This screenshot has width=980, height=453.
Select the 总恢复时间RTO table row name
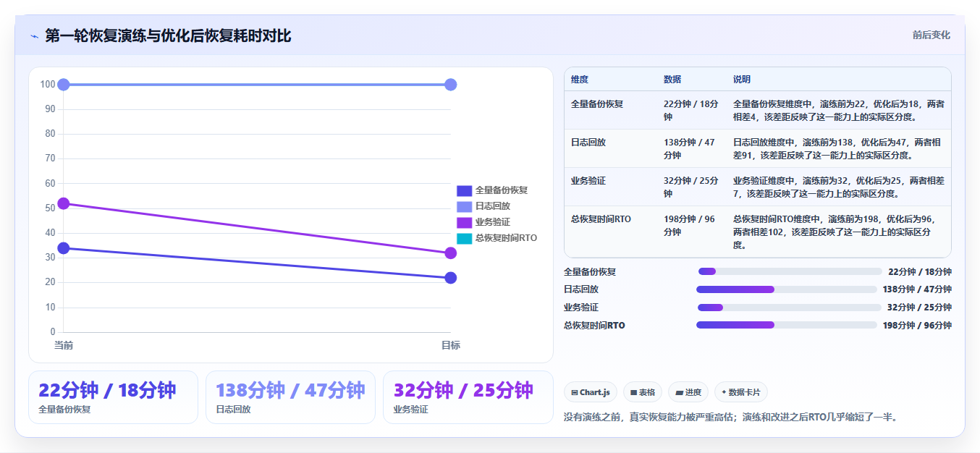pyautogui.click(x=601, y=219)
